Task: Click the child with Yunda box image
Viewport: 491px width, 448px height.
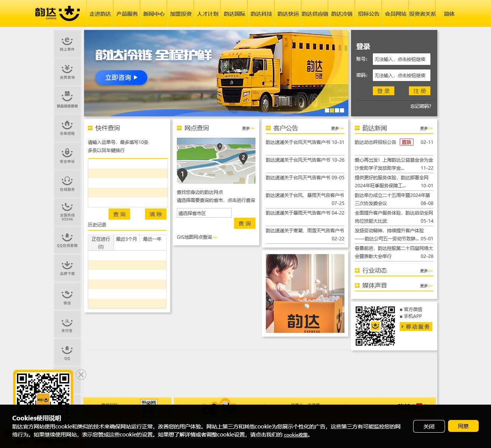Action: click(305, 293)
